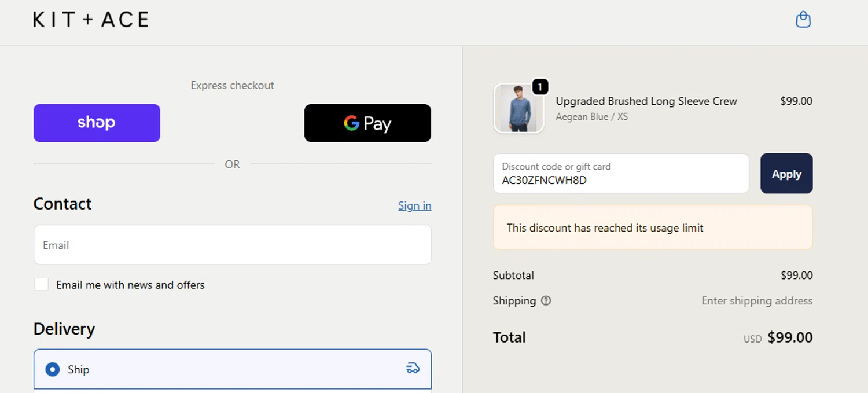This screenshot has height=393, width=868.
Task: Apply the discount code
Action: click(x=786, y=174)
